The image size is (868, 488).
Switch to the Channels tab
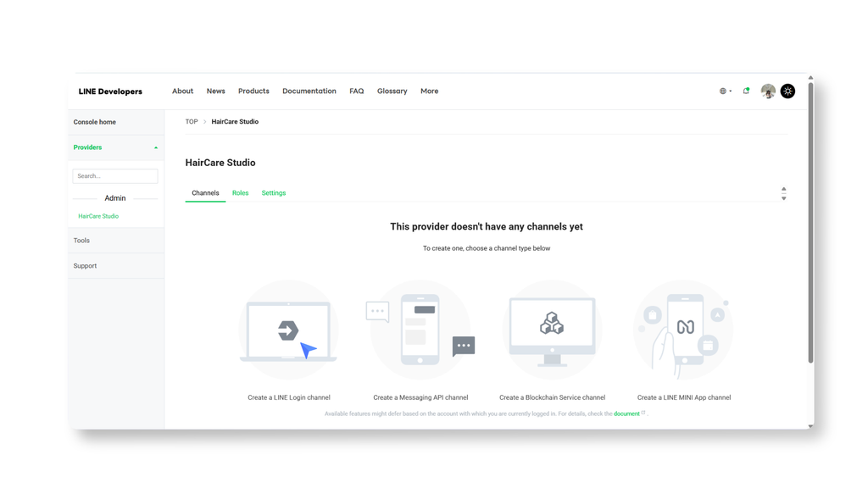point(205,193)
